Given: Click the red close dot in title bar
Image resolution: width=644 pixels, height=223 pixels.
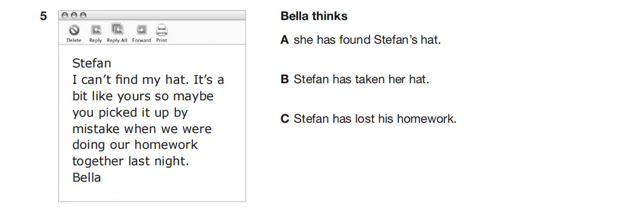Looking at the screenshot, I should [65, 16].
